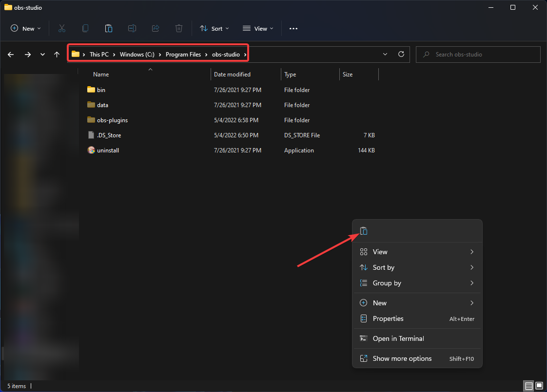Select the uninstall application icon

[91, 150]
